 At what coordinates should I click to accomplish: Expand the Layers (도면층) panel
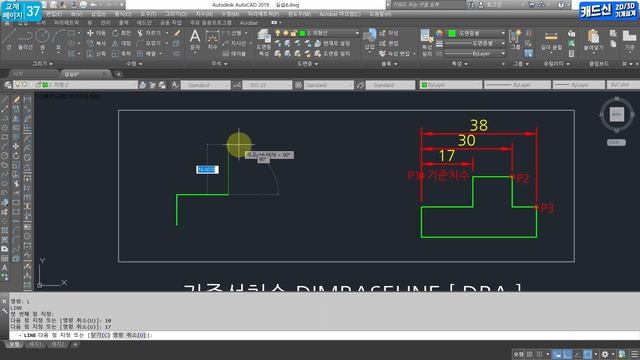307,64
